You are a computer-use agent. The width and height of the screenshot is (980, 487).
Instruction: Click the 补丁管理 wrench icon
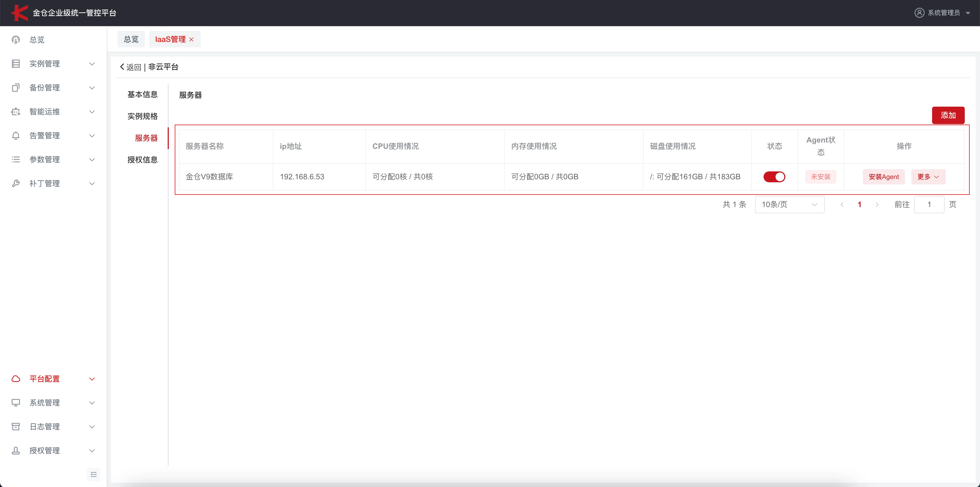(16, 184)
